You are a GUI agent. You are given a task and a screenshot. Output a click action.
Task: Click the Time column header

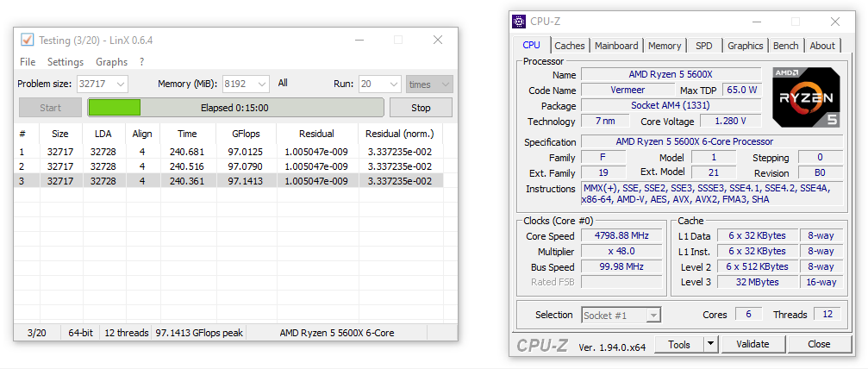click(187, 134)
